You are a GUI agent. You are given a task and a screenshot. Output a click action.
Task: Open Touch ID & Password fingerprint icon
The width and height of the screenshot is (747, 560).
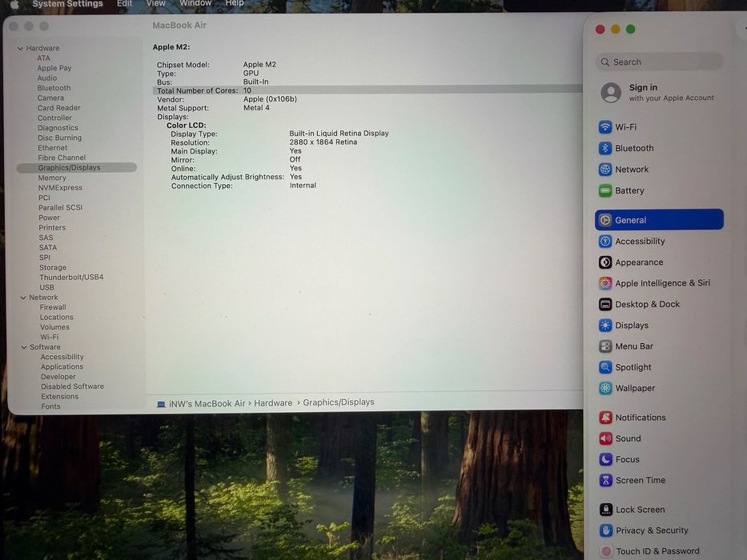tap(605, 551)
